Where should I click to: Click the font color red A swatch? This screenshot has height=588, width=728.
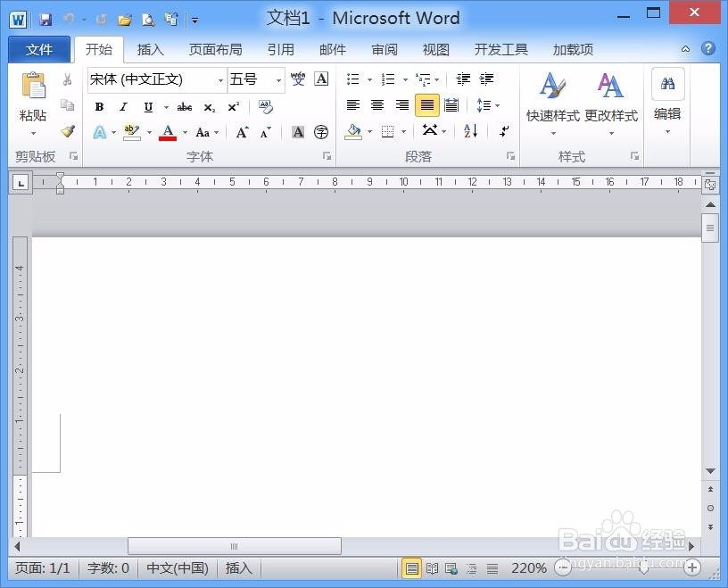[168, 132]
